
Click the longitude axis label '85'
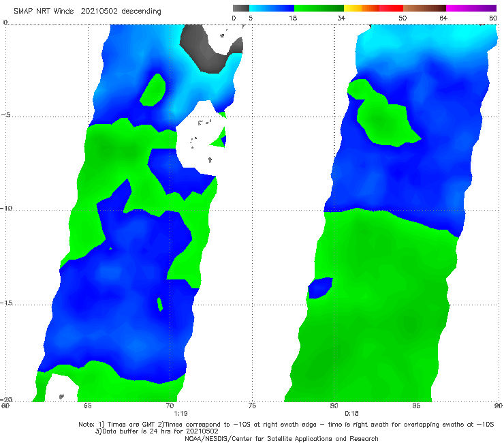point(416,406)
